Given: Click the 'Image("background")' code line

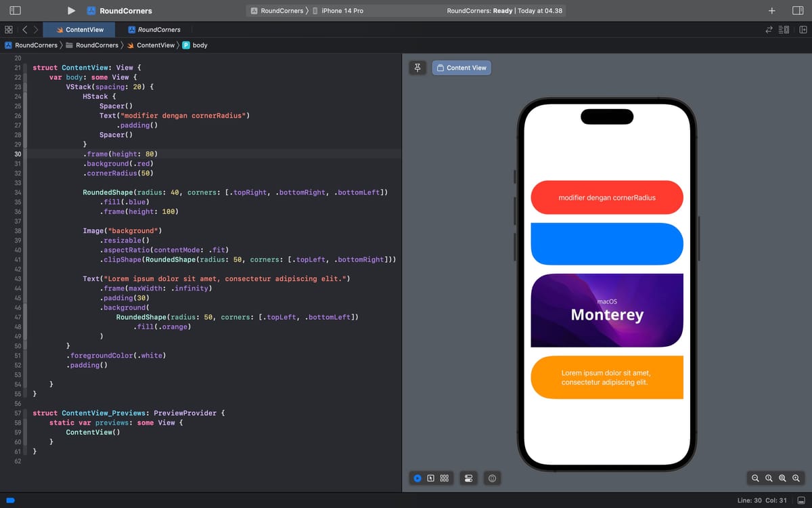Looking at the screenshot, I should [122, 230].
